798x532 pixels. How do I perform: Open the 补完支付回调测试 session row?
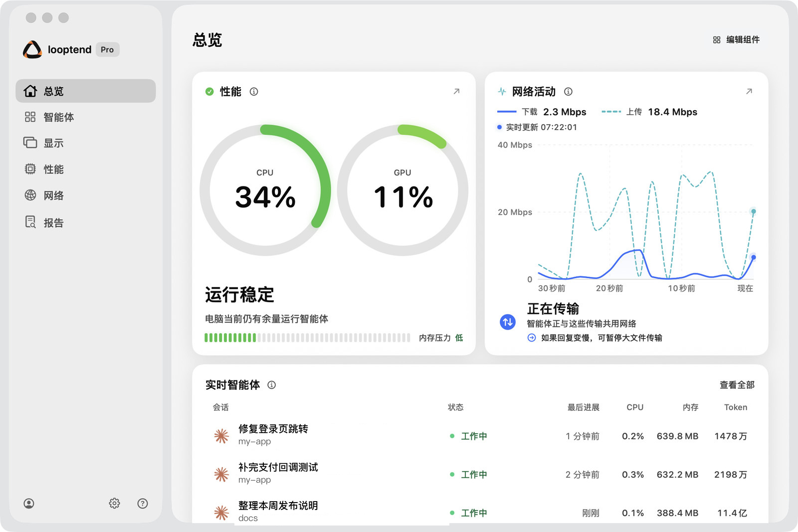tap(480, 474)
